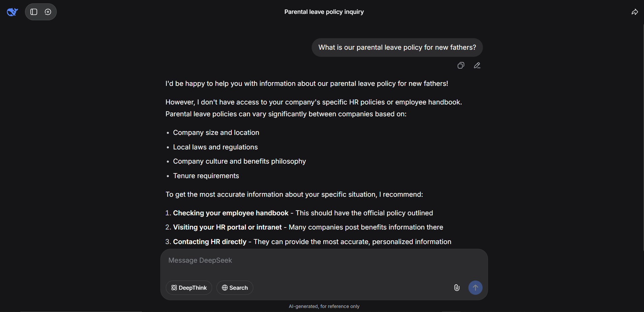Click the "Tenure requirements" bullet item
The height and width of the screenshot is (312, 644).
coord(206,176)
